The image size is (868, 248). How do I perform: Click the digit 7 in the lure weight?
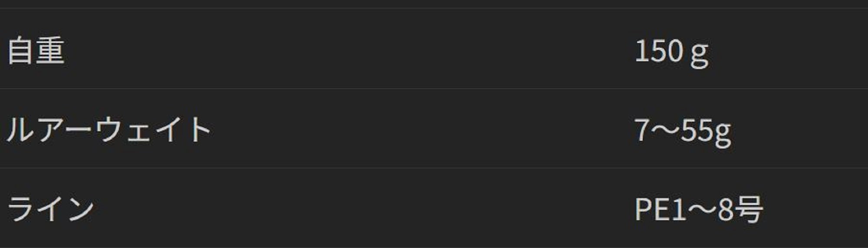[x=642, y=130]
